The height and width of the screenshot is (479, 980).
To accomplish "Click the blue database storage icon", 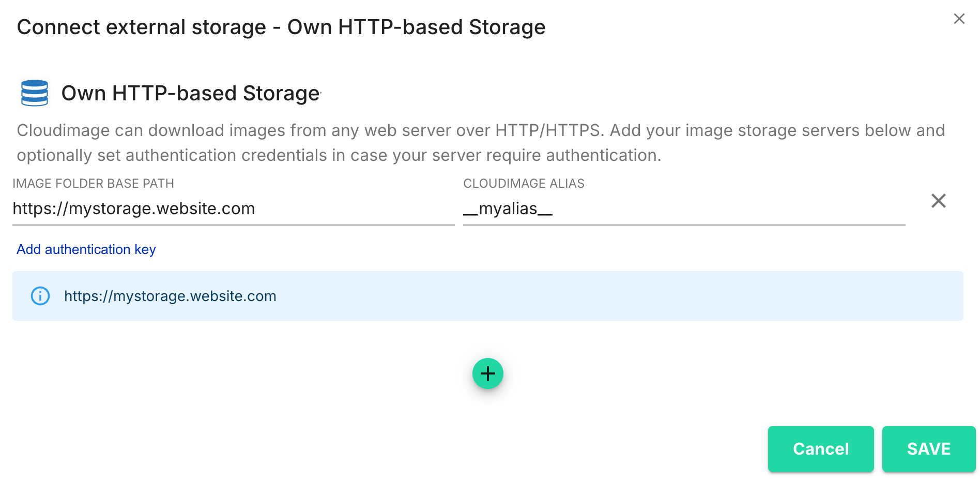I will tap(35, 93).
